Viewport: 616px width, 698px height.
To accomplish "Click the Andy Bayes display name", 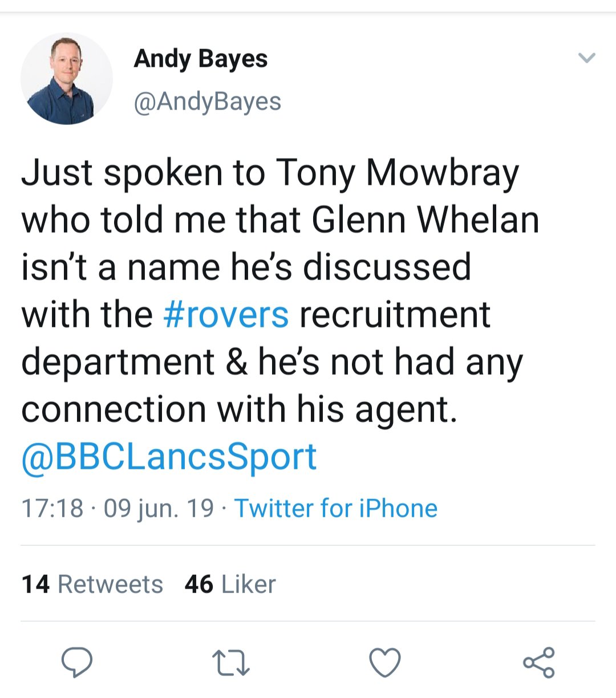I will [x=201, y=59].
